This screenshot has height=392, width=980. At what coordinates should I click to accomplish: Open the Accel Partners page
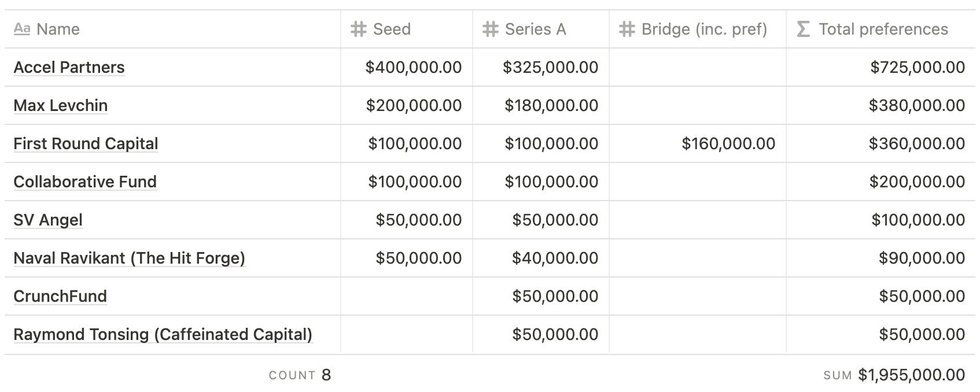coord(69,68)
